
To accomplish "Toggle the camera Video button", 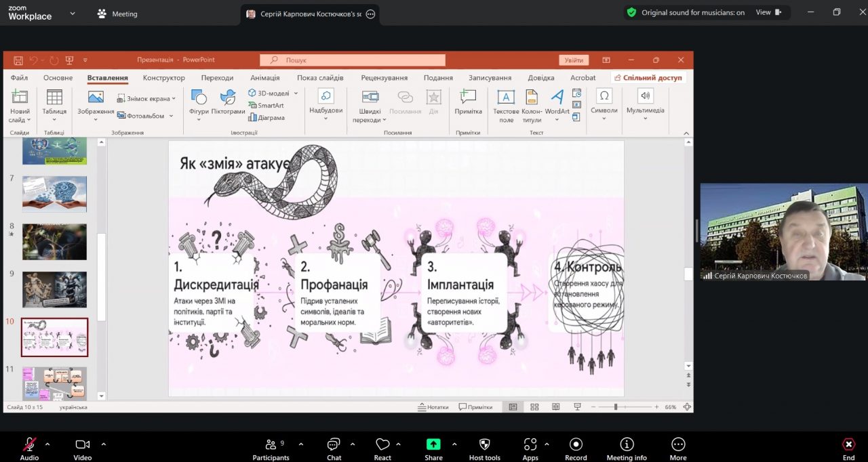I will coord(83,445).
